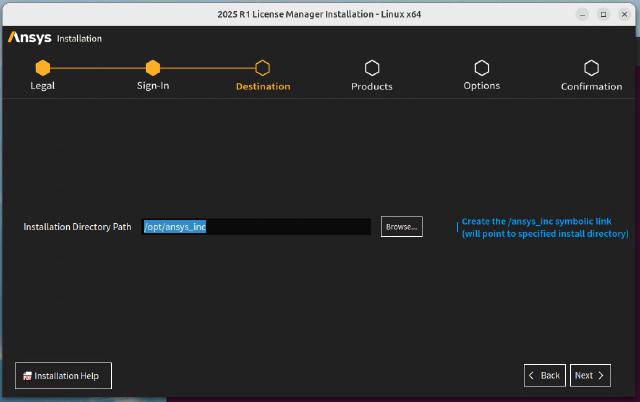Maximize the License Manager Installation window

click(603, 15)
